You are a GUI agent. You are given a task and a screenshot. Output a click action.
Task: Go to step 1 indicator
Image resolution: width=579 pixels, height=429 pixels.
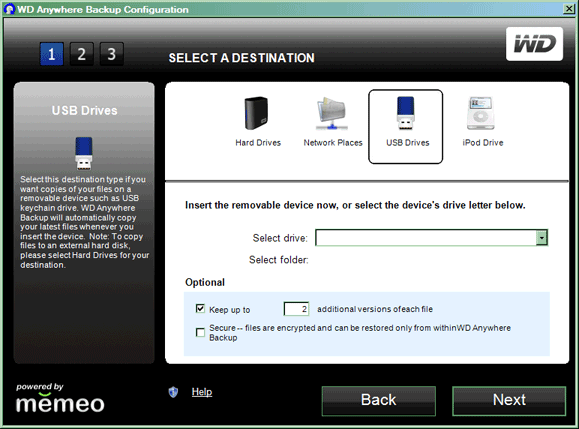(x=52, y=54)
